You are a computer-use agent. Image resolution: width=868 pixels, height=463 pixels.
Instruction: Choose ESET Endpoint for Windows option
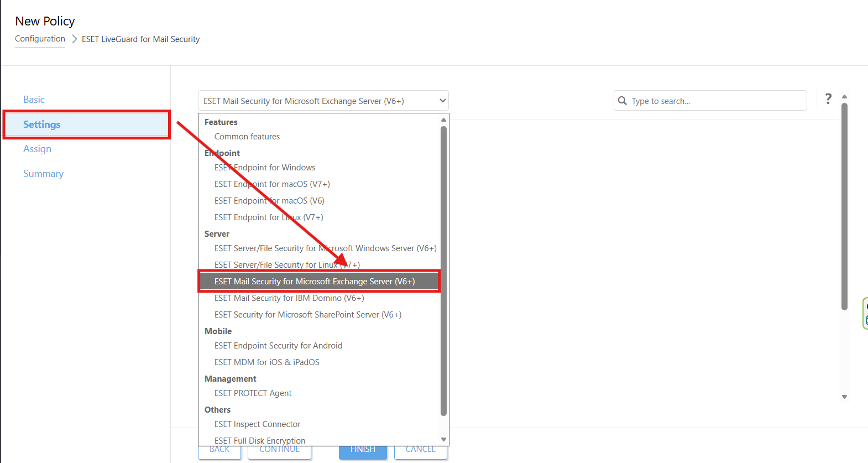(x=265, y=168)
